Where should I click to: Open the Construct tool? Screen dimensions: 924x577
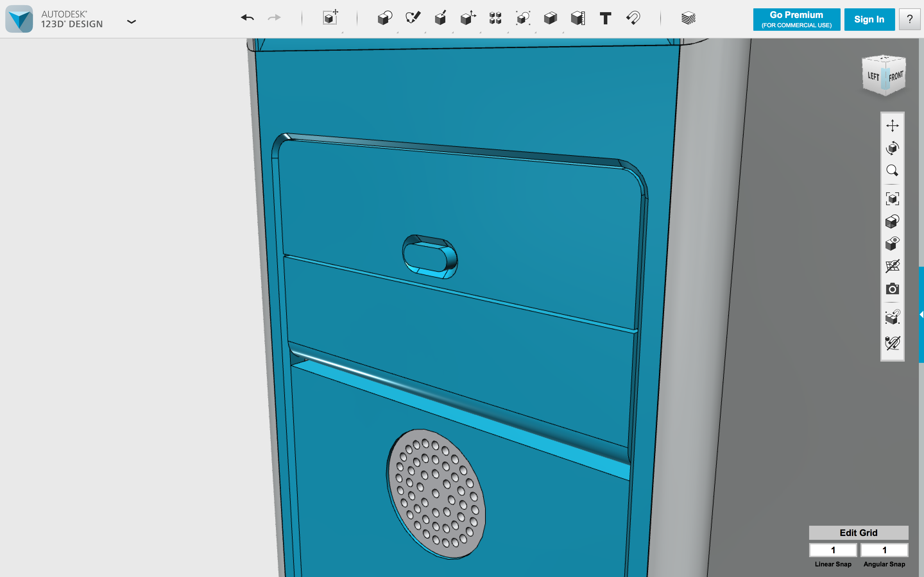[440, 18]
